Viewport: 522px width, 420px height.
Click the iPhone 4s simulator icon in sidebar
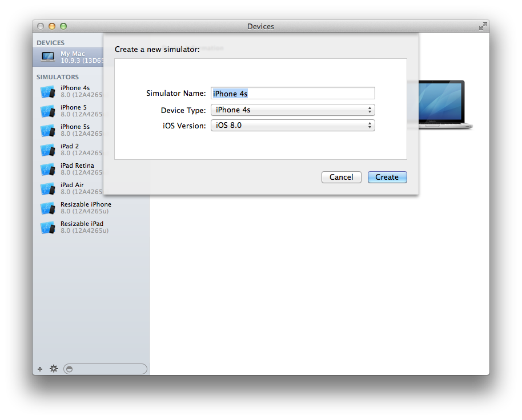[48, 92]
